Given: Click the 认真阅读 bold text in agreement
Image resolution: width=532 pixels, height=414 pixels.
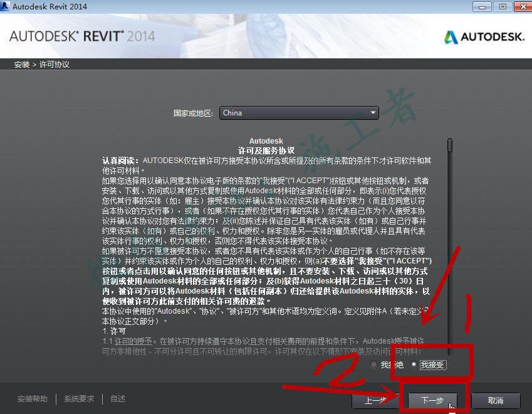Looking at the screenshot, I should 120,161.
